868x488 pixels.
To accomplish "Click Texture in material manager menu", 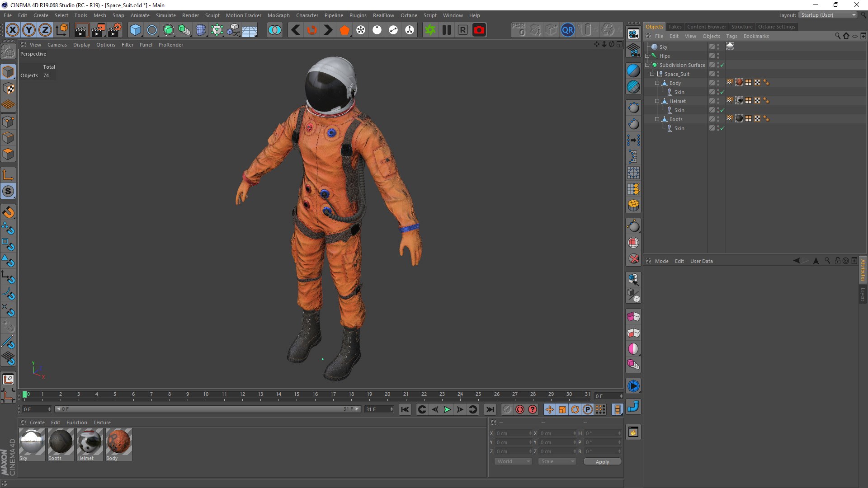I will (102, 422).
